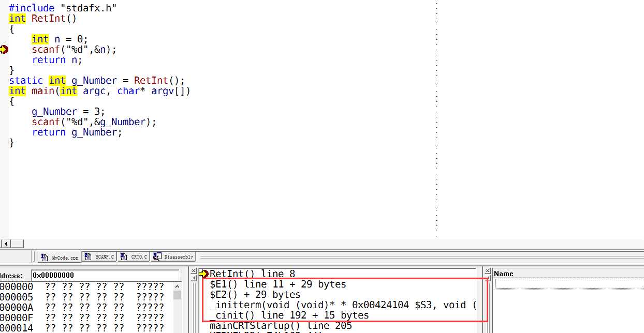Click the up arrow of the memory window scrollbar
The width and height of the screenshot is (644, 333).
click(x=177, y=286)
